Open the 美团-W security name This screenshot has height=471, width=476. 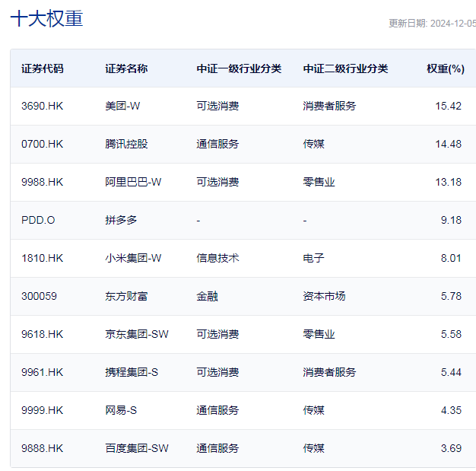(x=122, y=106)
